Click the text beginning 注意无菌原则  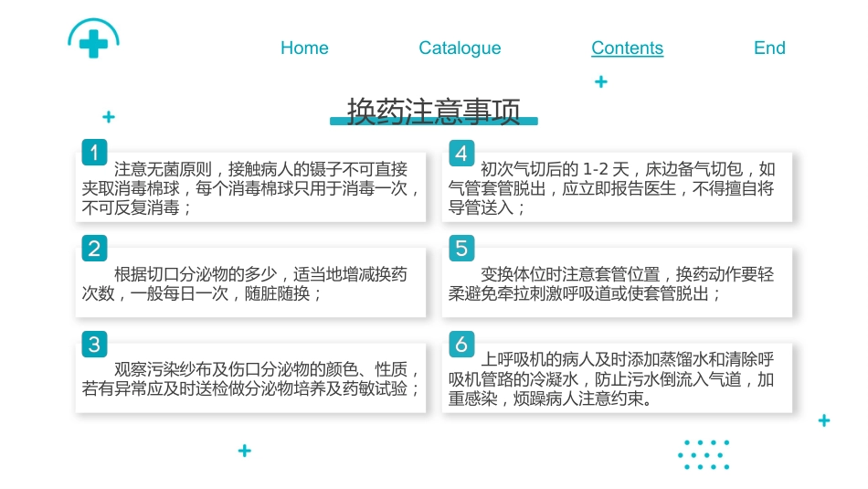pyautogui.click(x=250, y=188)
